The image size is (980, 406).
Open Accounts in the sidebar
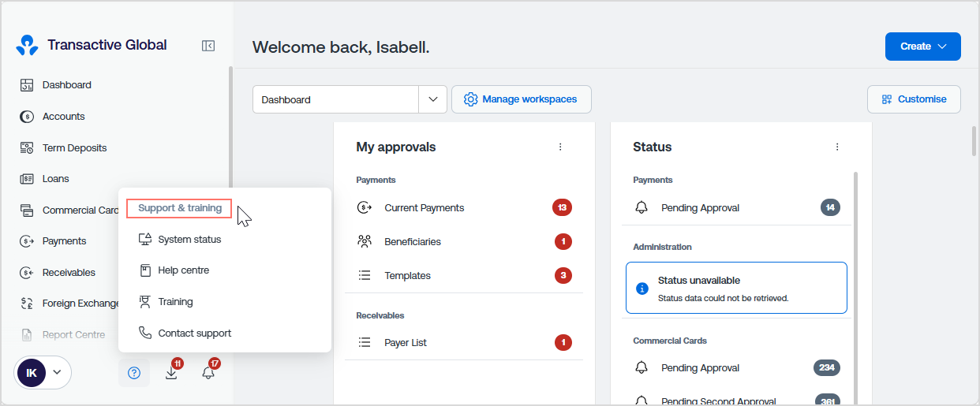[63, 117]
